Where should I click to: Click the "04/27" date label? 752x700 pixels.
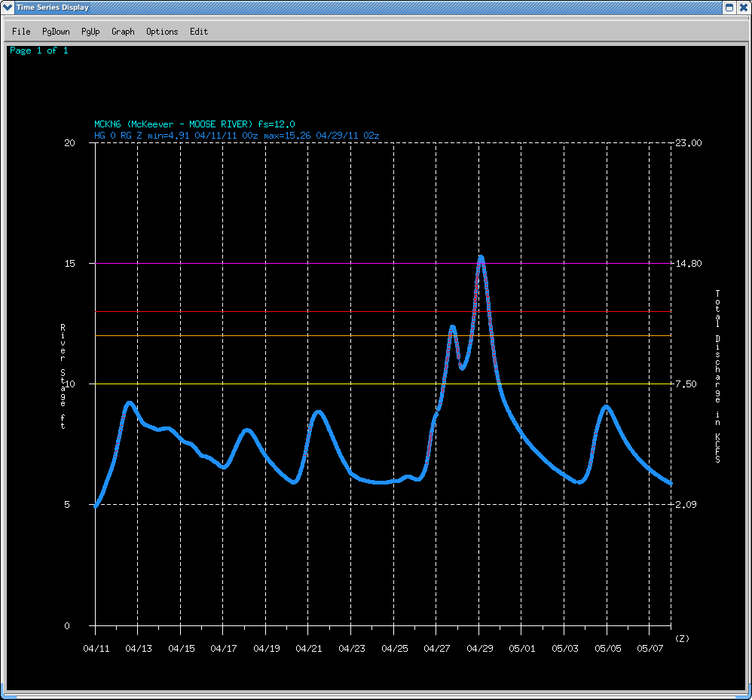(436, 649)
